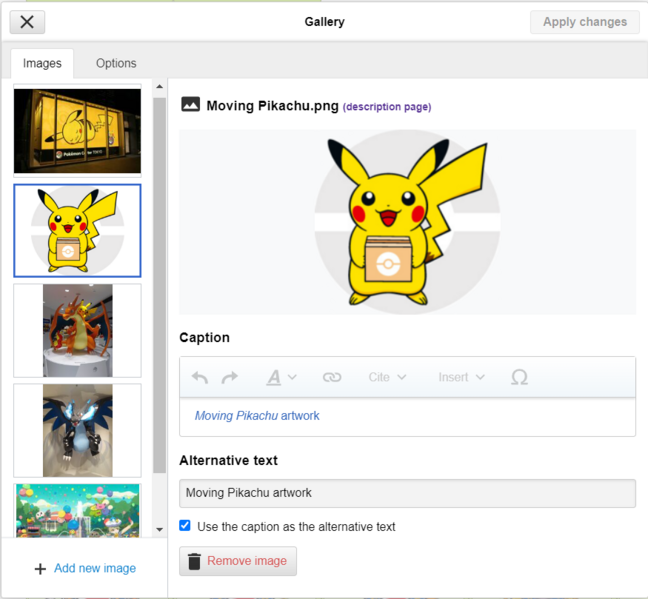This screenshot has width=648, height=599.
Task: Select the Mega Charizard X statue thumbnail
Action: pos(77,430)
